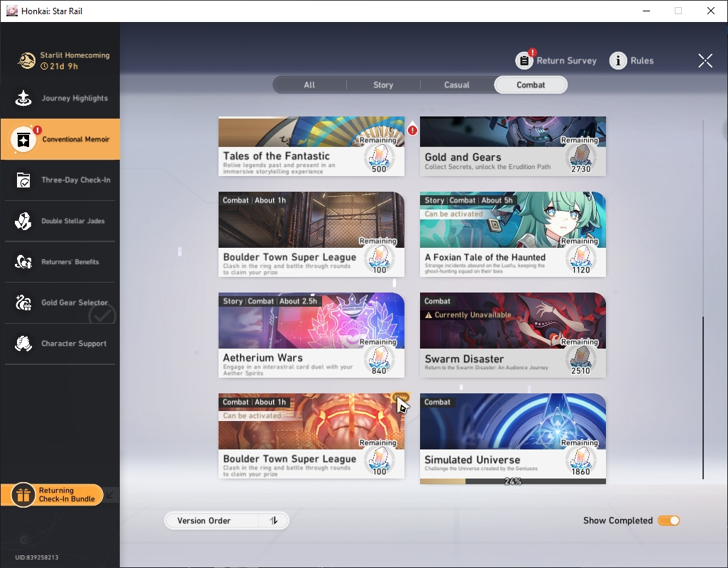This screenshot has width=728, height=568.
Task: Open Character Support sidebar icon
Action: click(x=23, y=344)
